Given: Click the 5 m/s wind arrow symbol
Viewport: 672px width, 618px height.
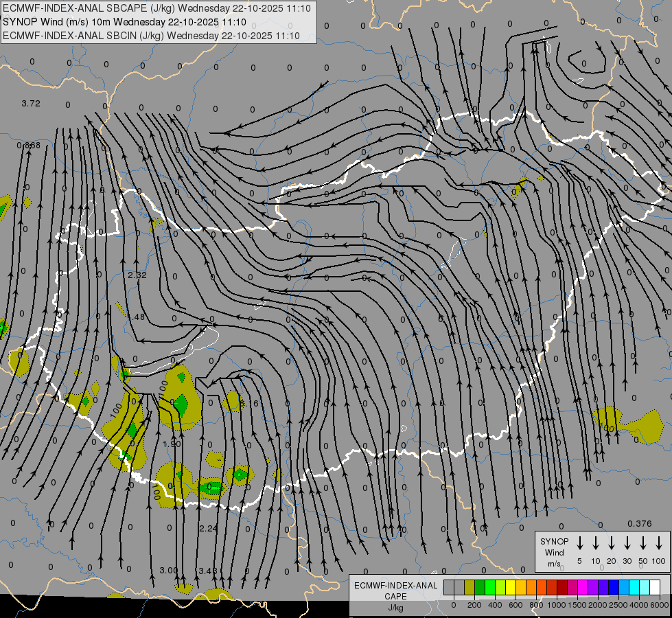Looking at the screenshot, I should [579, 543].
